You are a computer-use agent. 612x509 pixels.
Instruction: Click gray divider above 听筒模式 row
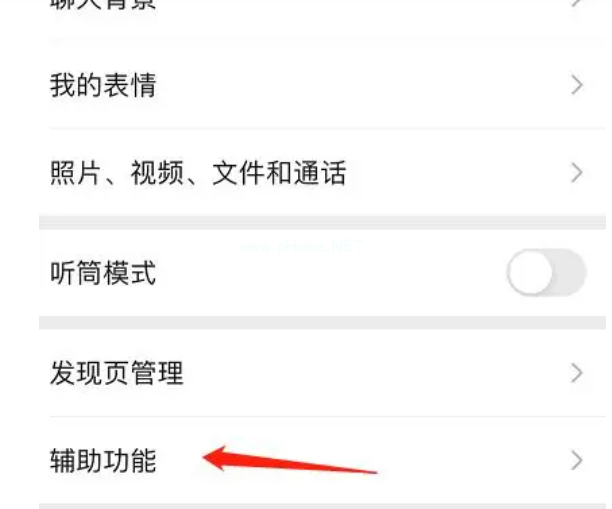[322, 222]
